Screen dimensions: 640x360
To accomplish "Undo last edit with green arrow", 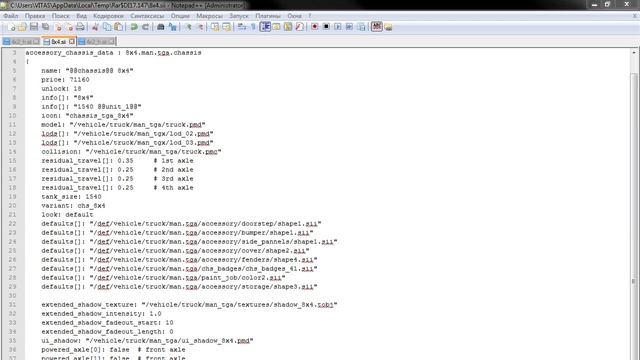I will coord(133,27).
